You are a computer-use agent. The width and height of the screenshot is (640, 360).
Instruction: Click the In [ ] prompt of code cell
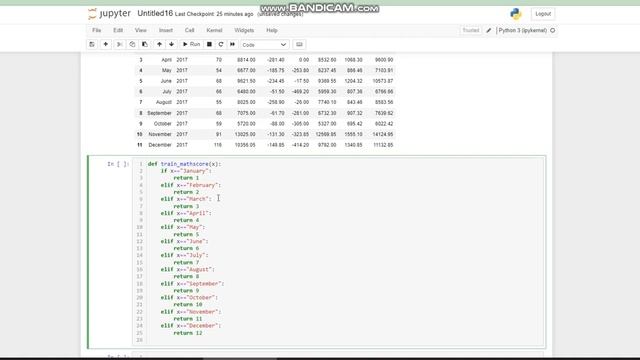click(118, 164)
